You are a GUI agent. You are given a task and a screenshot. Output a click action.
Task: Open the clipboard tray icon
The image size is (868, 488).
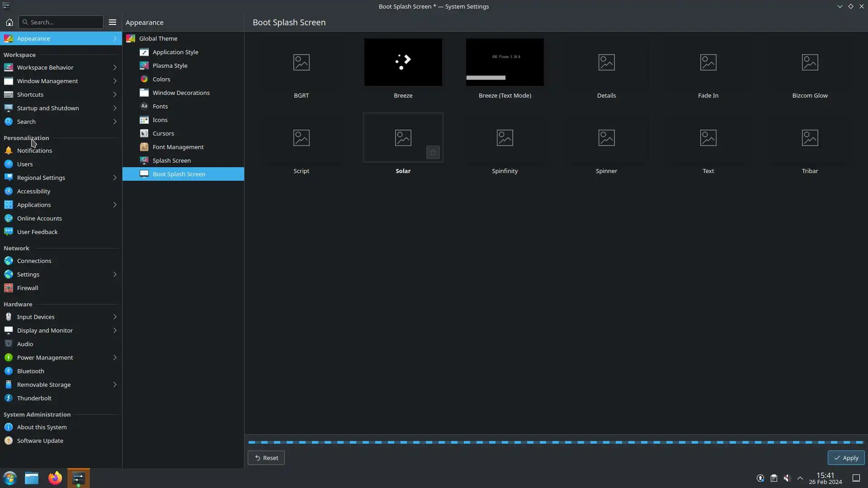point(774,478)
